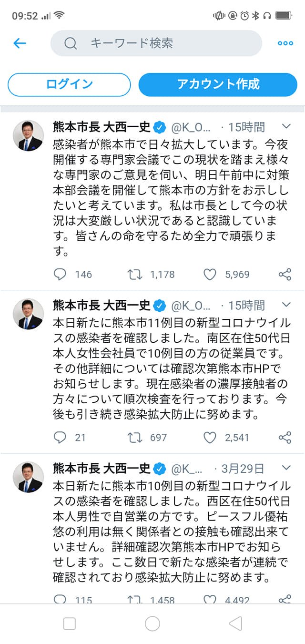Viewport: 305px width, 644px height.
Task: Reply to the tweet with 21 replies
Action: [60, 437]
